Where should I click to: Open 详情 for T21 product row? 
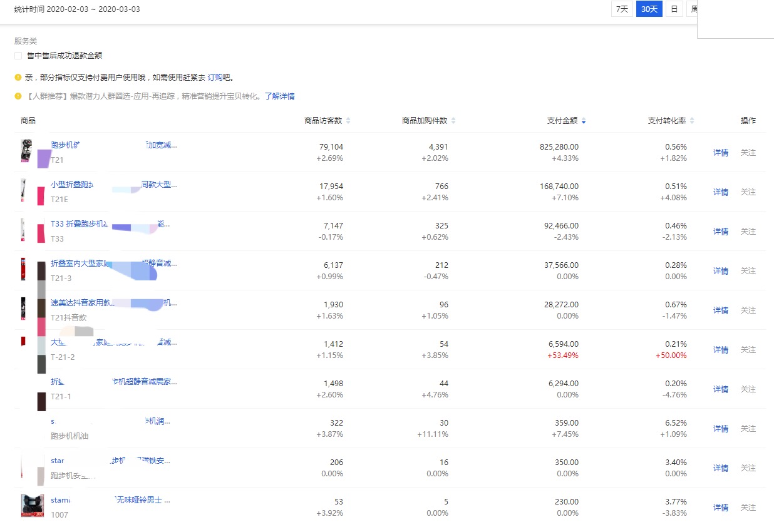(720, 153)
